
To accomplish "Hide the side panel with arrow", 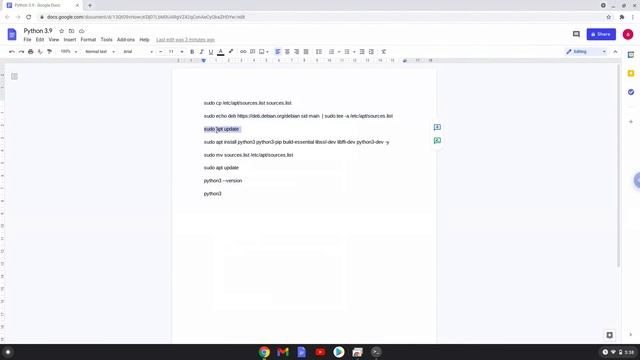I will coord(631,335).
